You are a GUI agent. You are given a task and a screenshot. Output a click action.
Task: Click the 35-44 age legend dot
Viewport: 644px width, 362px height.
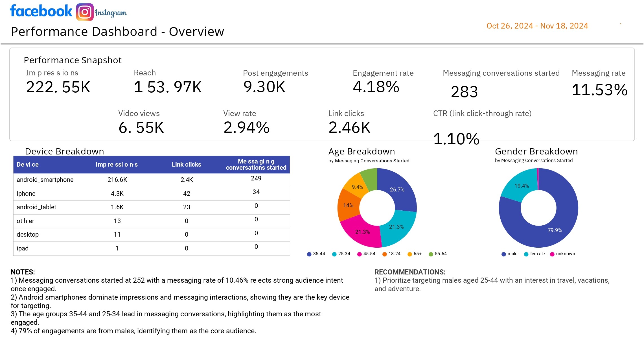click(x=309, y=254)
